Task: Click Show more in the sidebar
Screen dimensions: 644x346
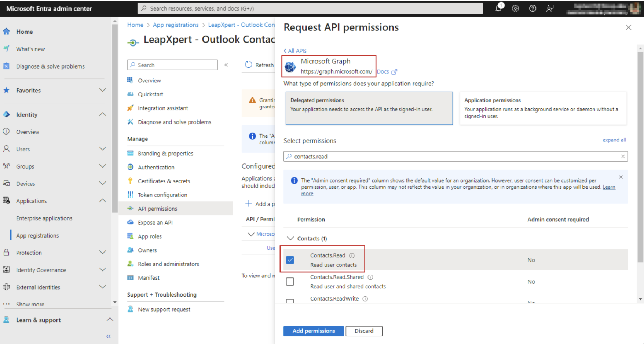Action: (x=30, y=304)
